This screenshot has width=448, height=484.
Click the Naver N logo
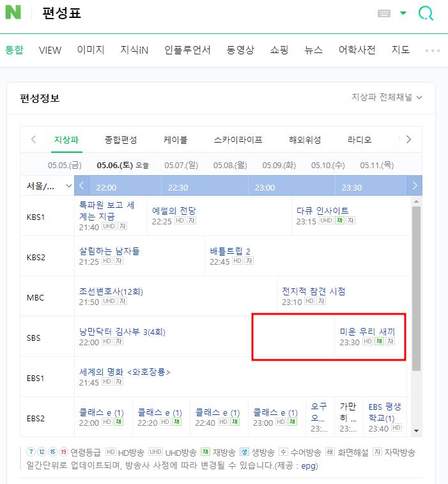click(x=13, y=12)
